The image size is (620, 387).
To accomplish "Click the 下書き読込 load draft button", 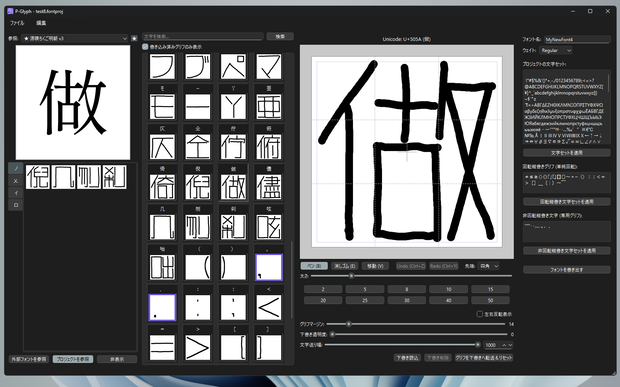I will click(407, 357).
